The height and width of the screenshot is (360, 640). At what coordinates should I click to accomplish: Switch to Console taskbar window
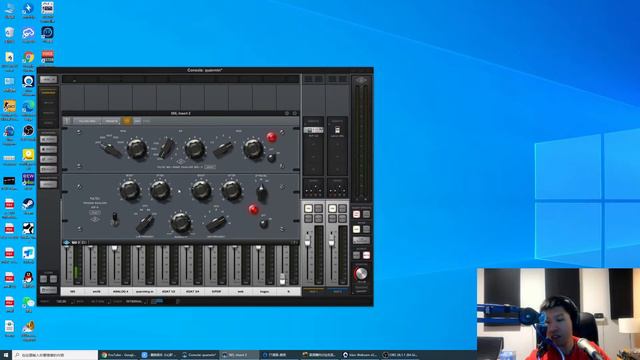click(199, 355)
